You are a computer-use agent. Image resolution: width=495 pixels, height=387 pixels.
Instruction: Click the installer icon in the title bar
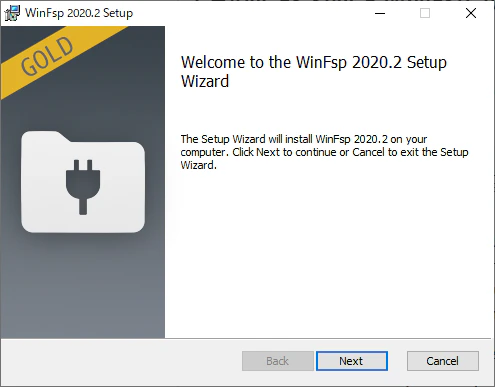(12, 13)
